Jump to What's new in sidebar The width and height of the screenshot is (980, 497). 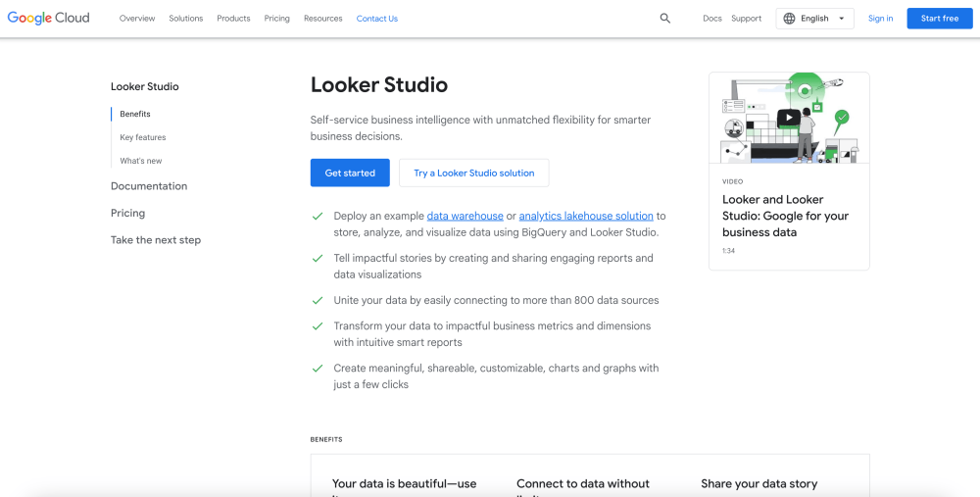click(140, 161)
